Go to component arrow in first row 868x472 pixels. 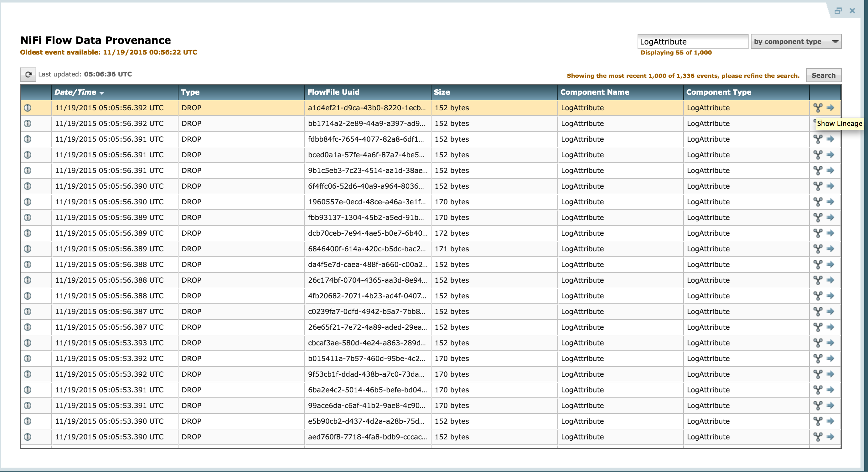point(831,108)
